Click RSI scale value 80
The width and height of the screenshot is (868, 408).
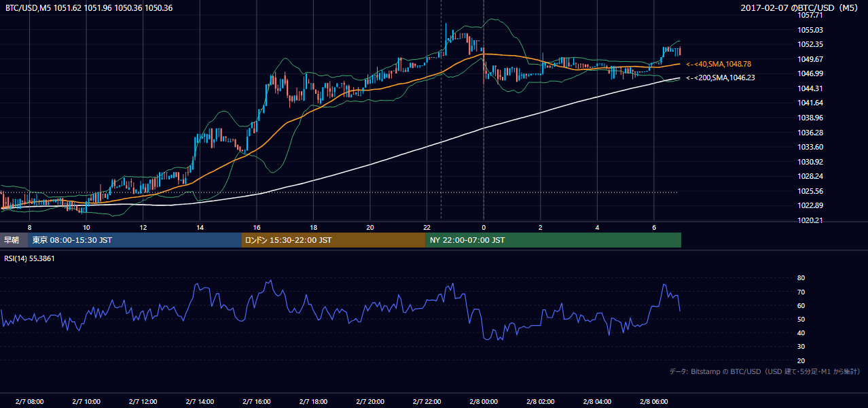coord(801,278)
